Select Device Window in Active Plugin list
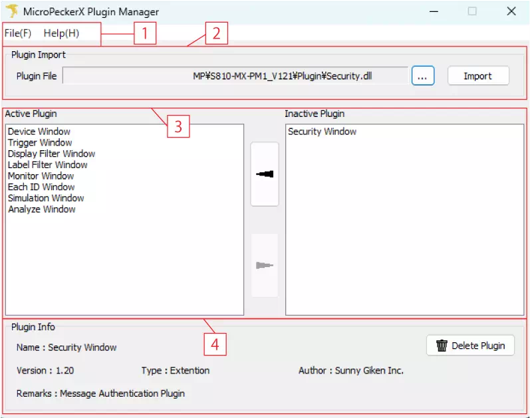 point(39,132)
